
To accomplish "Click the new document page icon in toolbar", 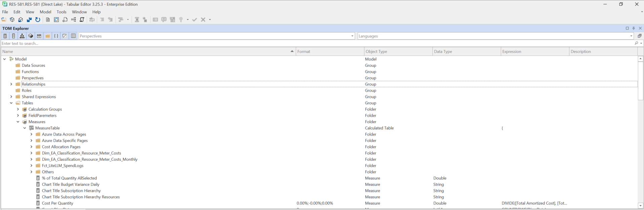I will (48, 19).
